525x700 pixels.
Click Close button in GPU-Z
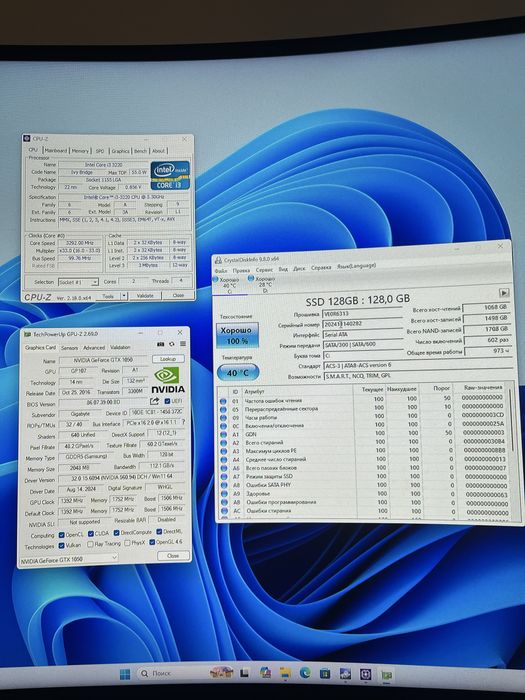pyautogui.click(x=173, y=556)
